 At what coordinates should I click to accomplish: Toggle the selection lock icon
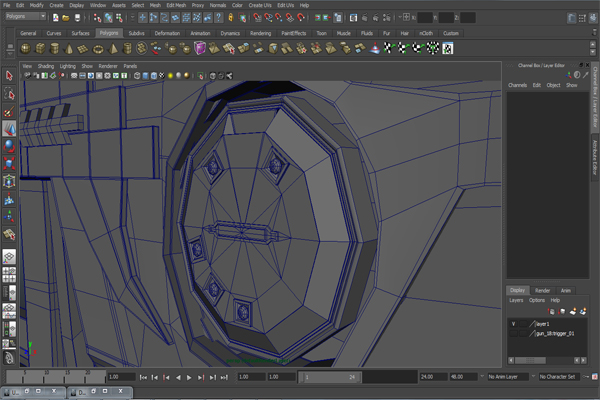(x=231, y=17)
